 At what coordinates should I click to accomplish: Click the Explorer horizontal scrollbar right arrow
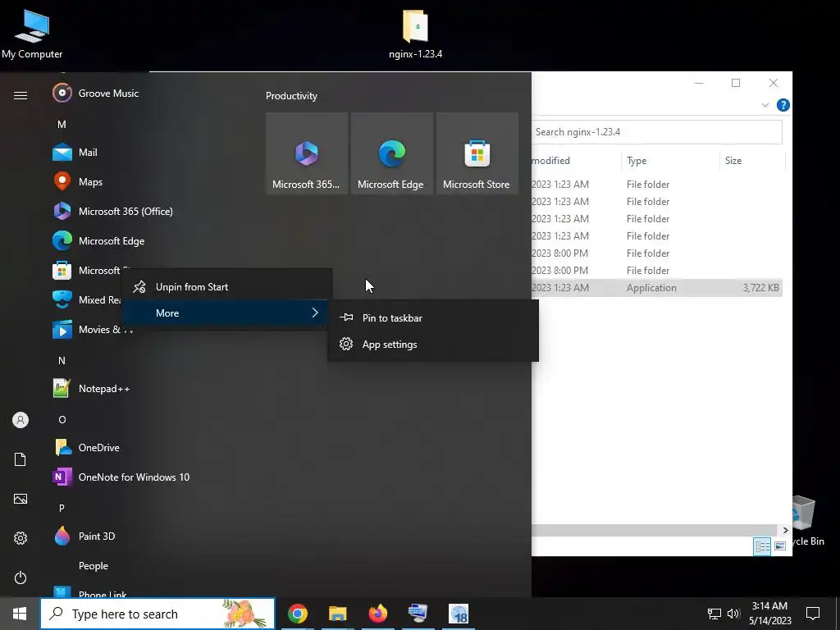[785, 530]
